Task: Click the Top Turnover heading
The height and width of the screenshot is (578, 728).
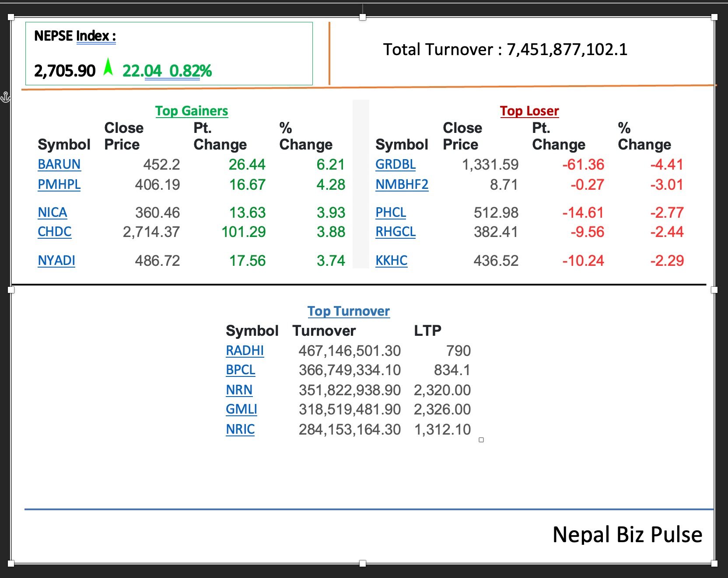Action: [x=348, y=311]
